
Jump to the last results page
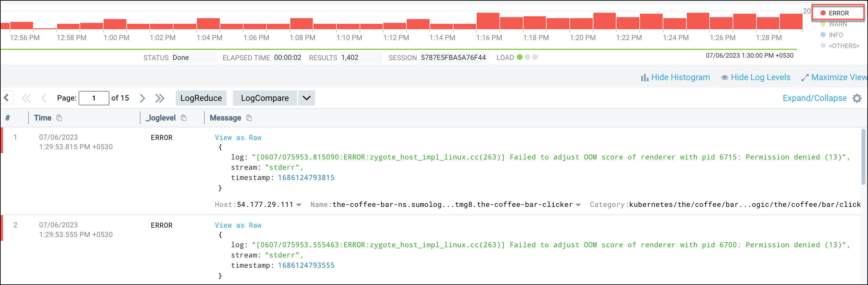pos(160,98)
